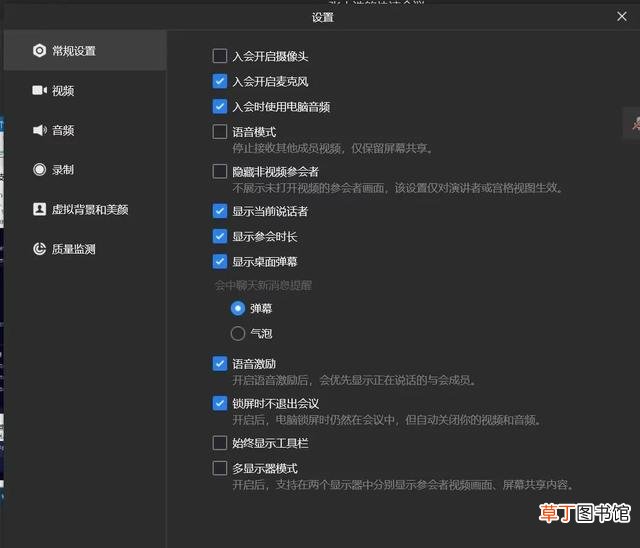Click the 始终显示工具栏 label text
Image resolution: width=640 pixels, height=548 pixels.
coord(270,443)
